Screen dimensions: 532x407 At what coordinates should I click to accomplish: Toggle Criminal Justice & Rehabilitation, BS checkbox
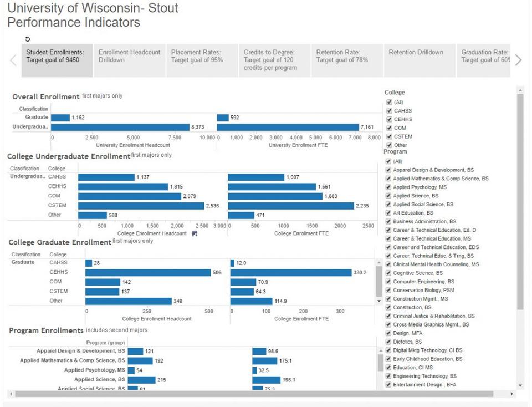(388, 316)
